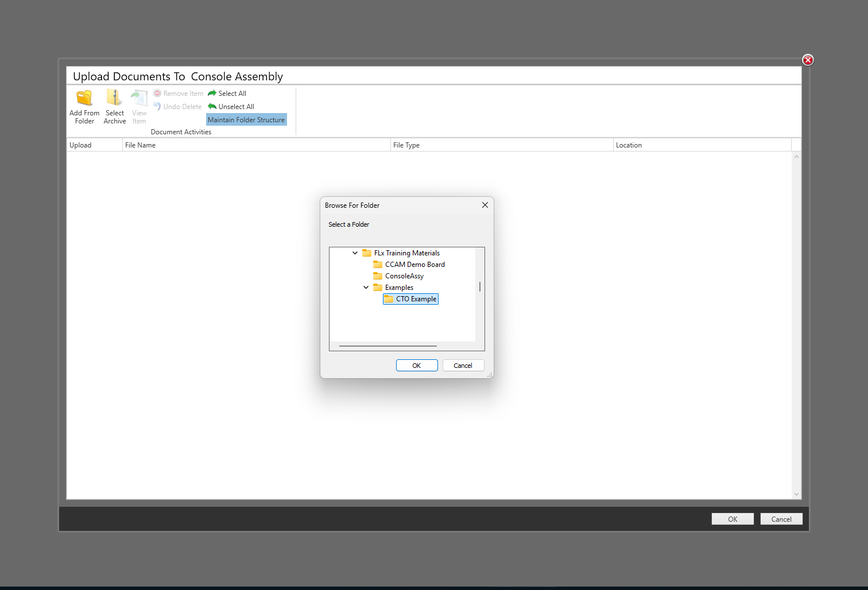The height and width of the screenshot is (590, 868).
Task: Toggle the Maintain Folder Structure option
Action: point(246,119)
